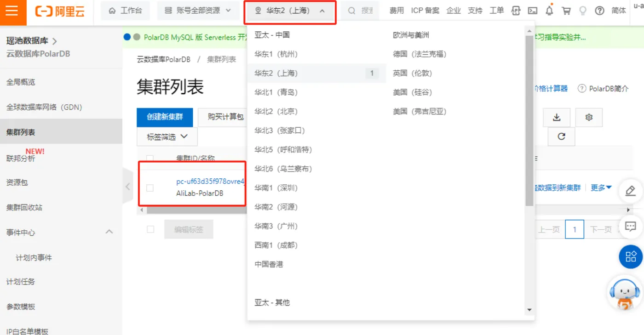Image resolution: width=644 pixels, height=335 pixels.
Task: Switch language via 简体
Action: tap(619, 11)
